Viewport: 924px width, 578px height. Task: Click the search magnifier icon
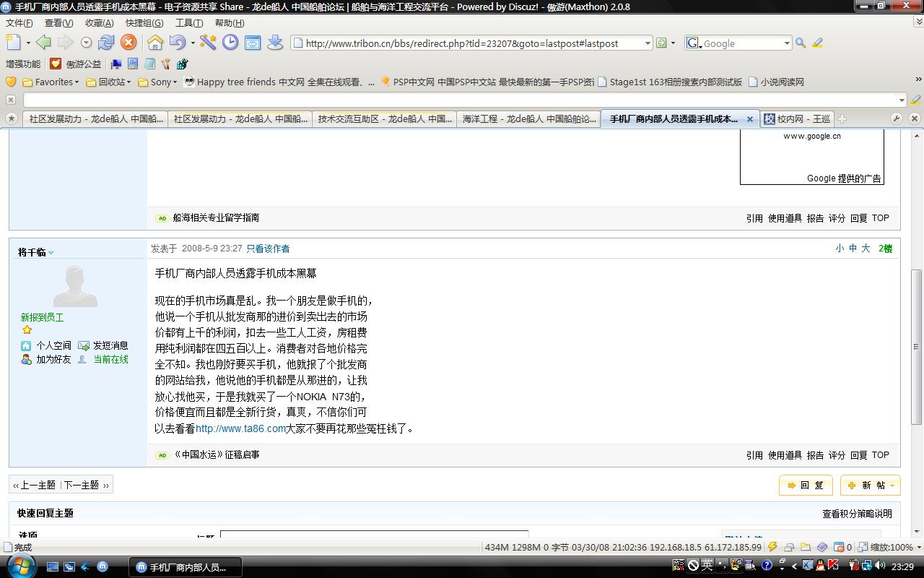(x=800, y=43)
